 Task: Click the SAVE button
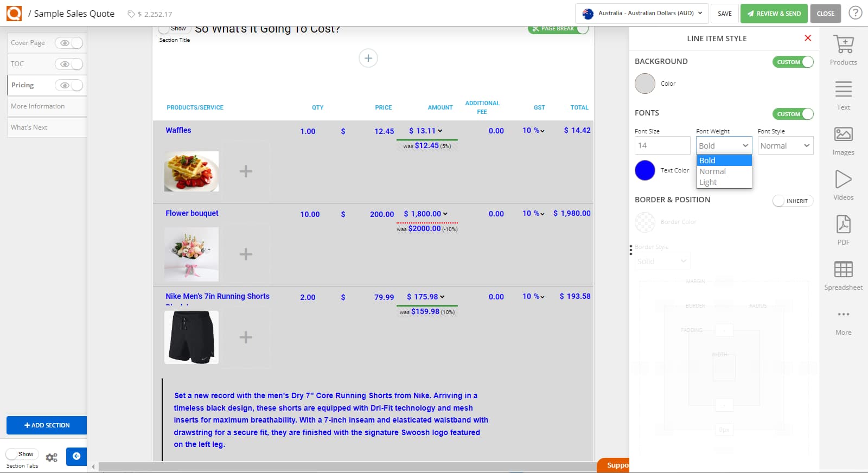pyautogui.click(x=725, y=14)
